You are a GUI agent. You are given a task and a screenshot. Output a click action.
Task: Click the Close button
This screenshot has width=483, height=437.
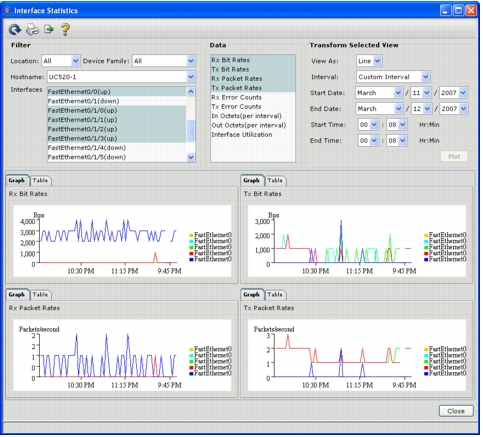pos(456,411)
